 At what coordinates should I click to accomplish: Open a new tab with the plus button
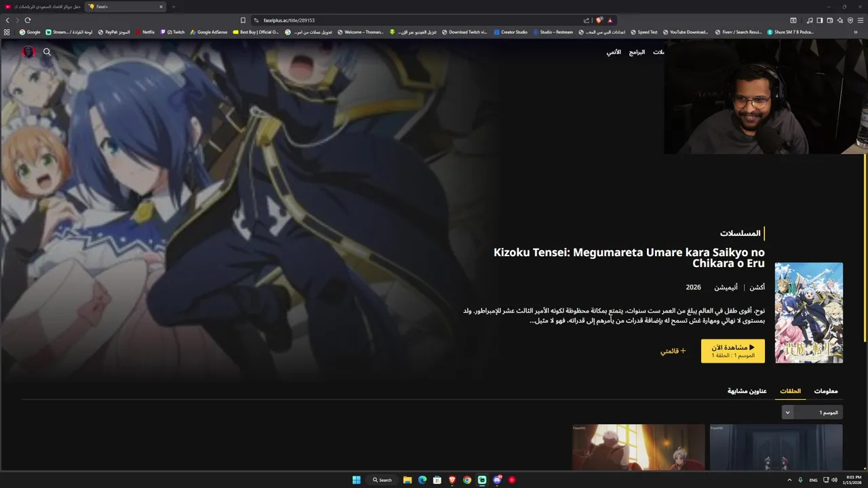pos(173,7)
